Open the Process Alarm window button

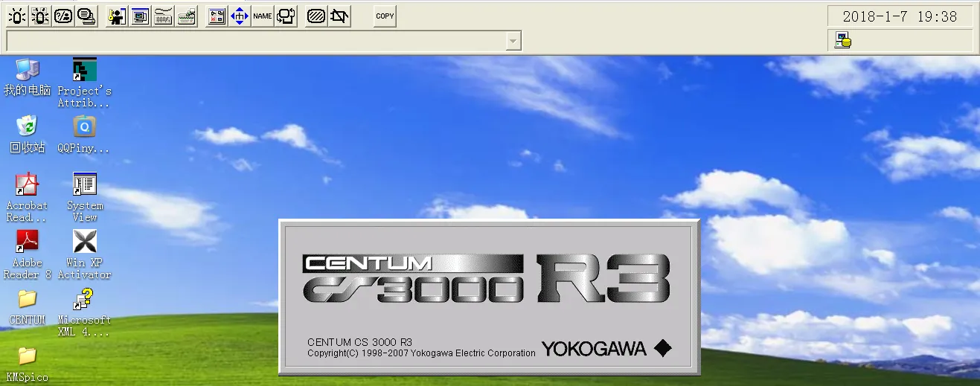tap(16, 16)
